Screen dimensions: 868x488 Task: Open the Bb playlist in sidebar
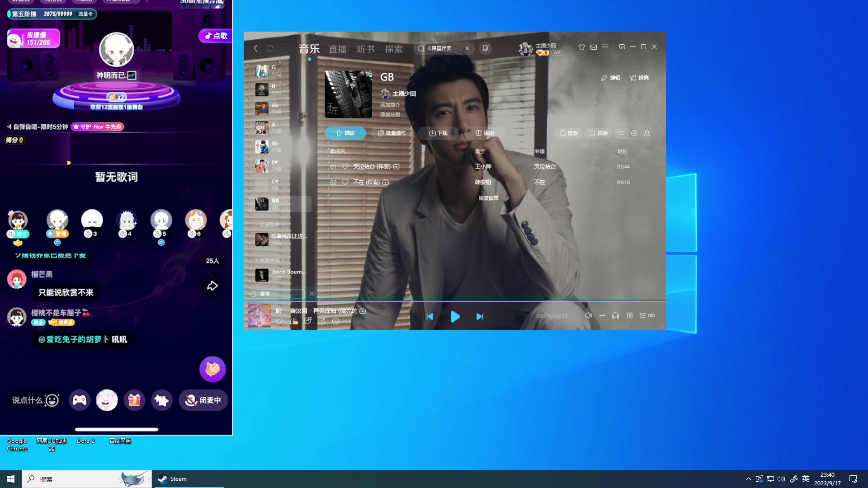[280, 146]
